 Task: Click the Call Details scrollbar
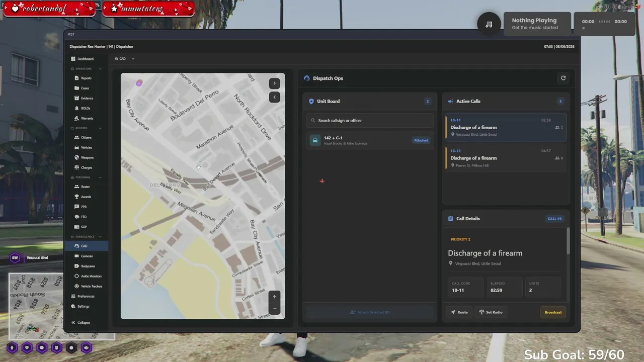point(568,241)
